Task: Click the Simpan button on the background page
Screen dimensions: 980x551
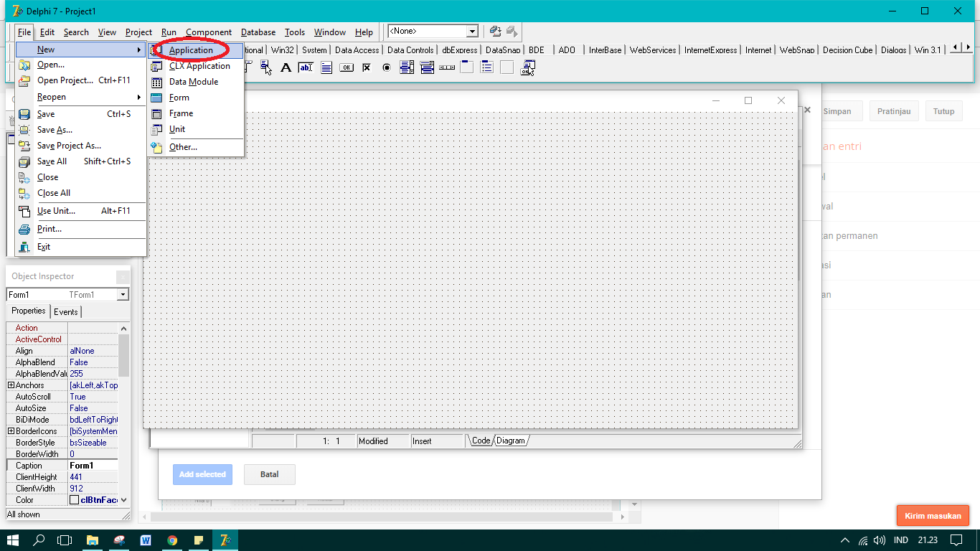Action: 837,111
